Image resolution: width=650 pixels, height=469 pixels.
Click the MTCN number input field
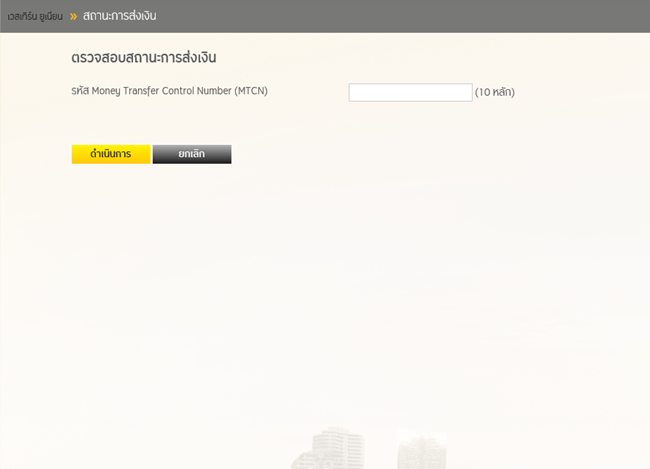(410, 92)
